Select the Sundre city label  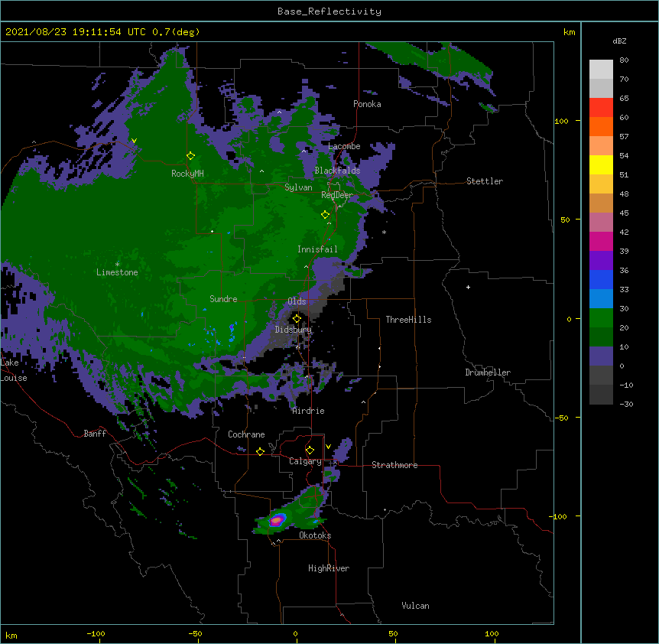coord(223,299)
